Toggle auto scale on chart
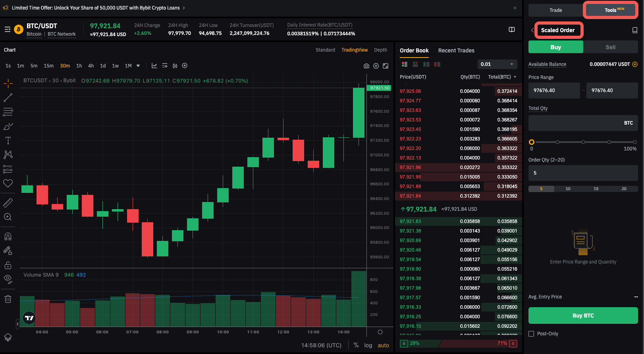 [x=383, y=345]
